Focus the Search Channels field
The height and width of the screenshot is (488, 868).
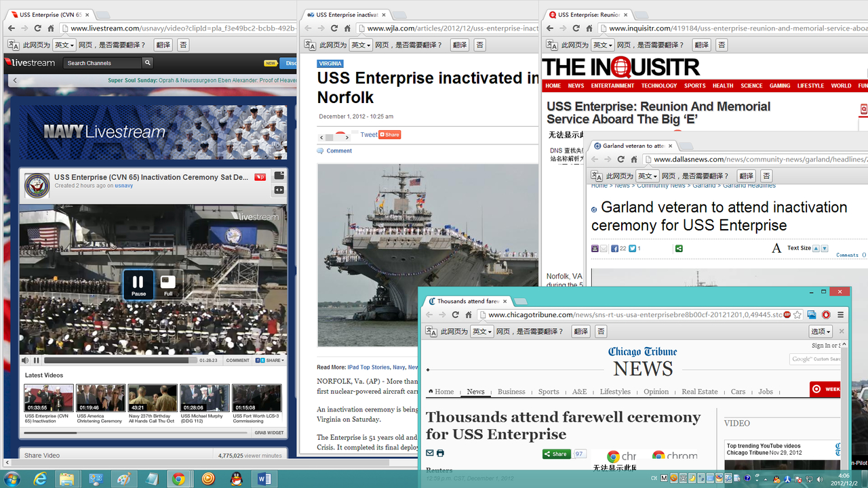click(102, 63)
